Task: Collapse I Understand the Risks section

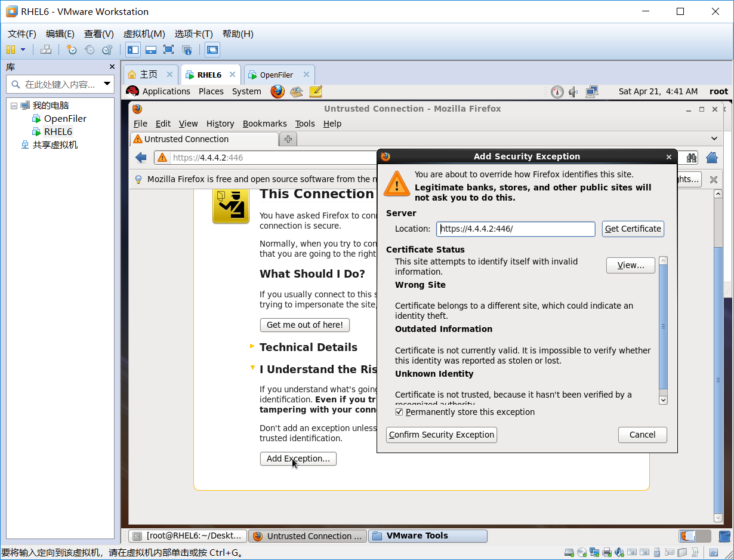Action: point(252,368)
